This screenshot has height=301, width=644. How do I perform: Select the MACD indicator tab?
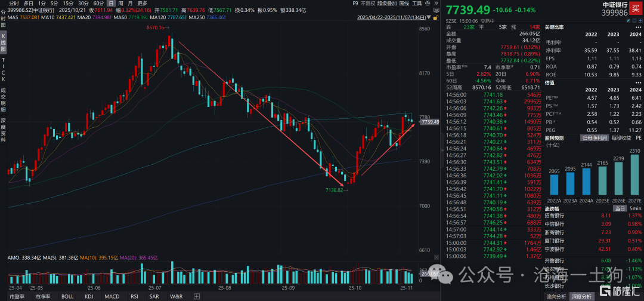[112, 296]
